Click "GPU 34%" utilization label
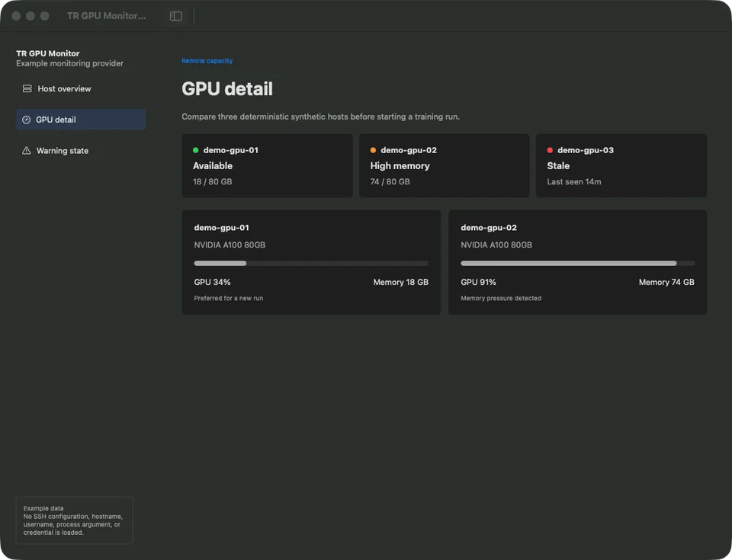Viewport: 732px width, 560px height. [213, 283]
